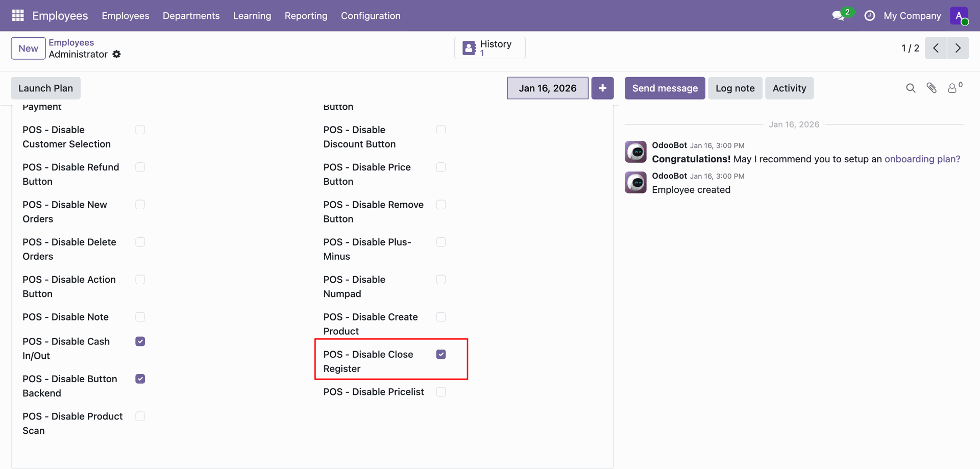Click the activities clock icon
Screen dimensions: 980x469
869,16
